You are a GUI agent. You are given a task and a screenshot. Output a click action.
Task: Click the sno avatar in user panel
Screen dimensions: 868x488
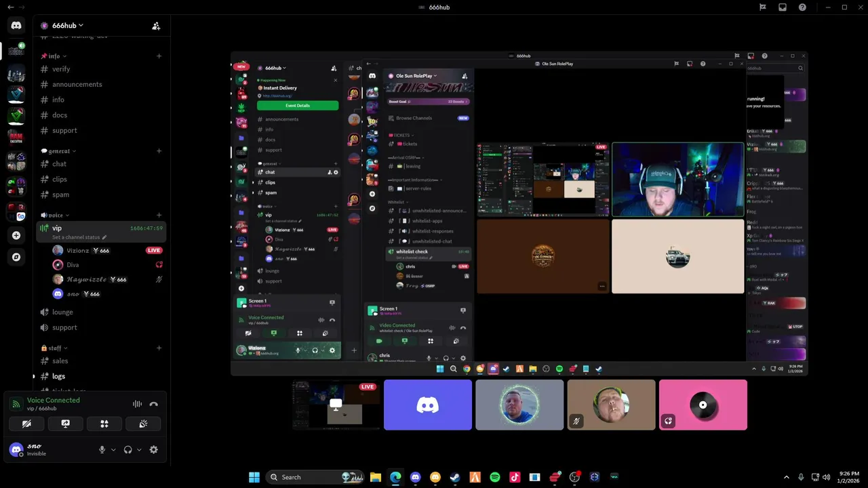pyautogui.click(x=16, y=449)
